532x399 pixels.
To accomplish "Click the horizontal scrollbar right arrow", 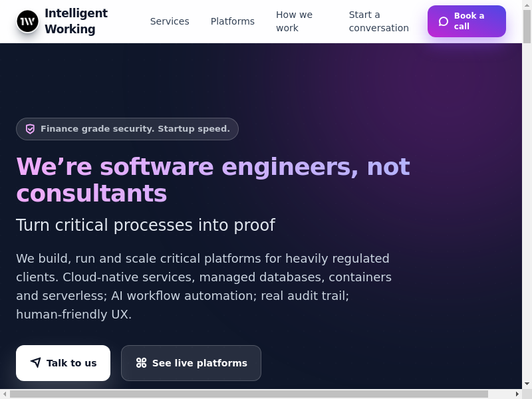I will pos(517,394).
